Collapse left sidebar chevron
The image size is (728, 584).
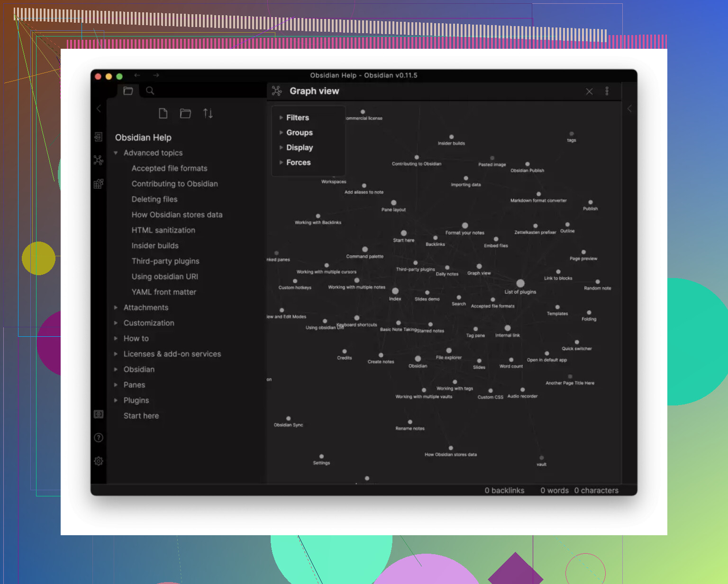99,108
